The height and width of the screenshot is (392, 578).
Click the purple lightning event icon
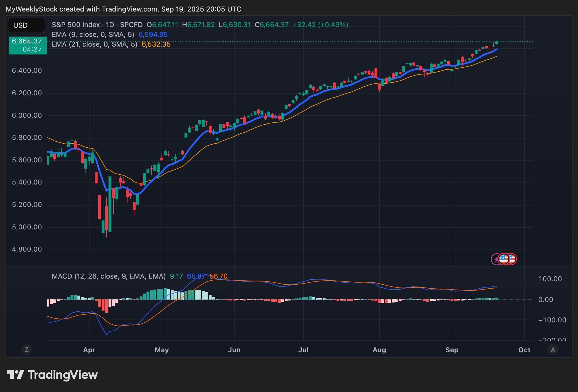[494, 259]
